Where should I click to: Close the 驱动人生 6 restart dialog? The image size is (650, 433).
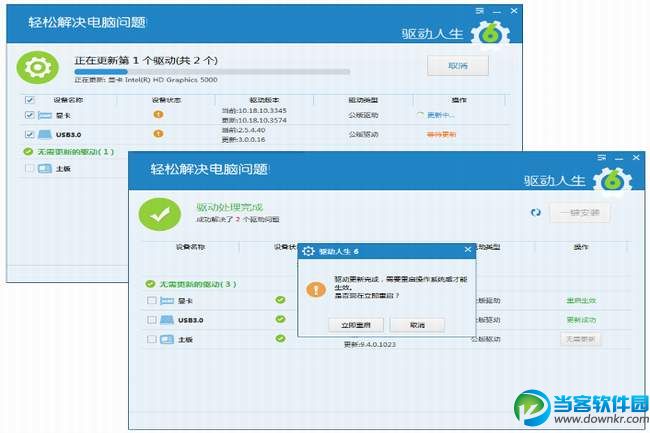pyautogui.click(x=468, y=249)
